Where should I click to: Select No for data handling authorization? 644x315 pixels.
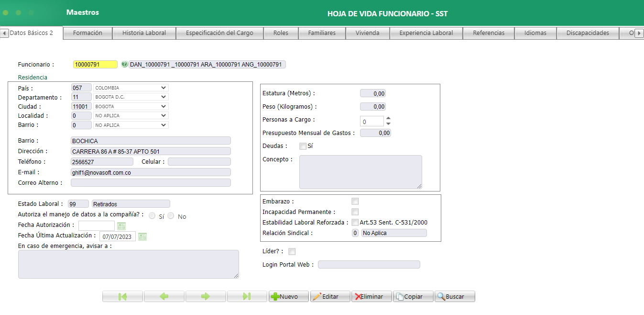[171, 216]
